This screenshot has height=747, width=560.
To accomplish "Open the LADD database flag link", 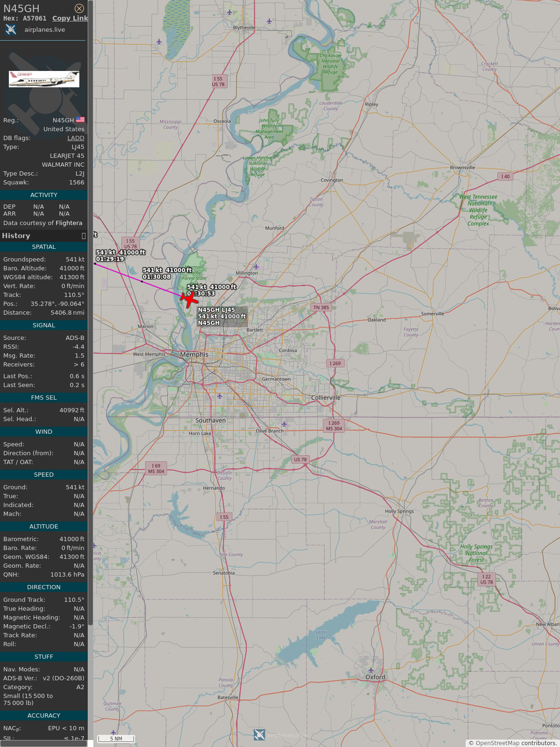I will 76,138.
